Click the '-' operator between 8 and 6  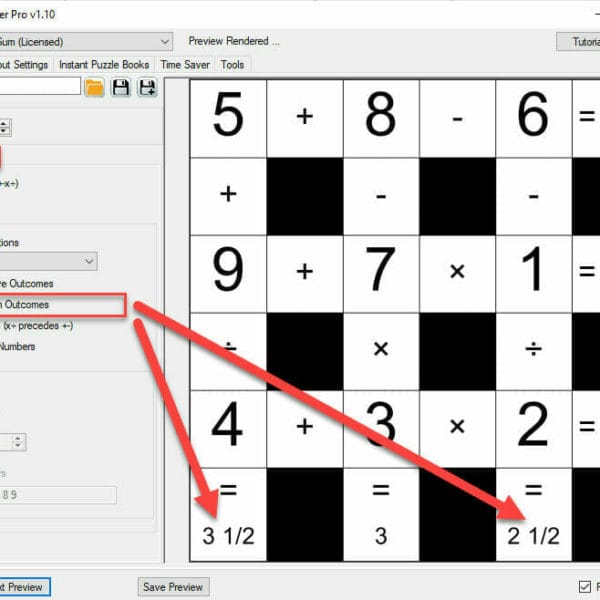(x=457, y=119)
